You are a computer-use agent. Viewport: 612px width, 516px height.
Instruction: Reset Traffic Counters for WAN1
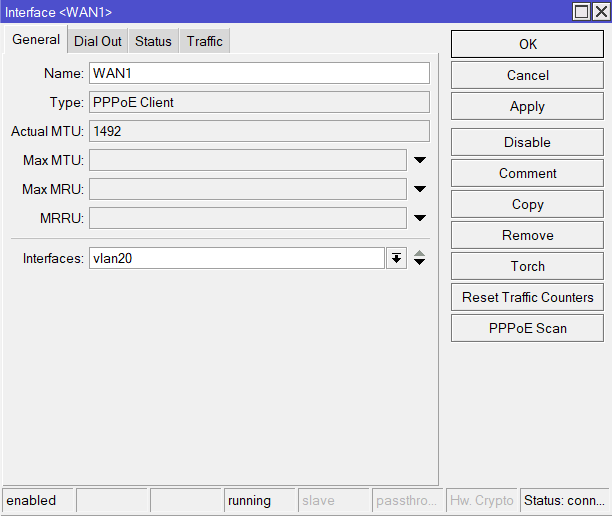527,297
